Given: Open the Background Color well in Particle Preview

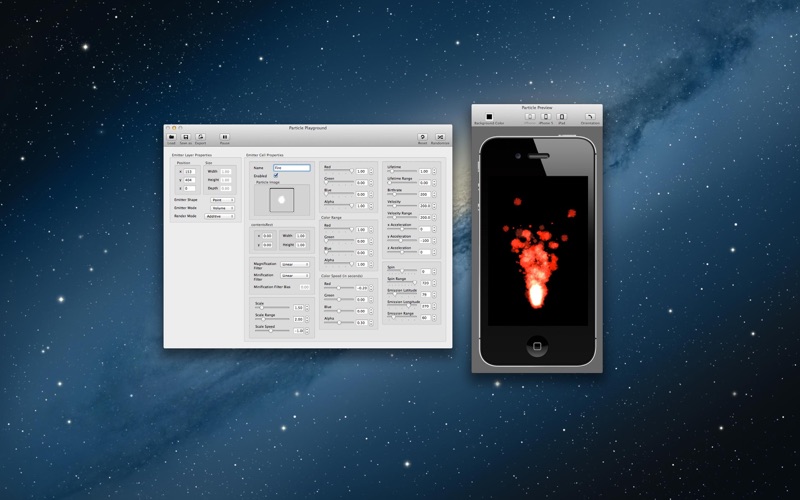Looking at the screenshot, I should pos(489,117).
